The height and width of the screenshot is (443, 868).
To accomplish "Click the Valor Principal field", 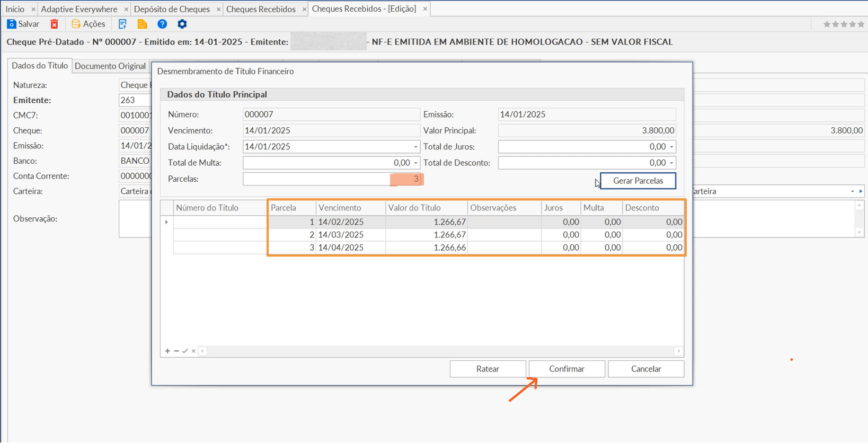I will pos(587,130).
